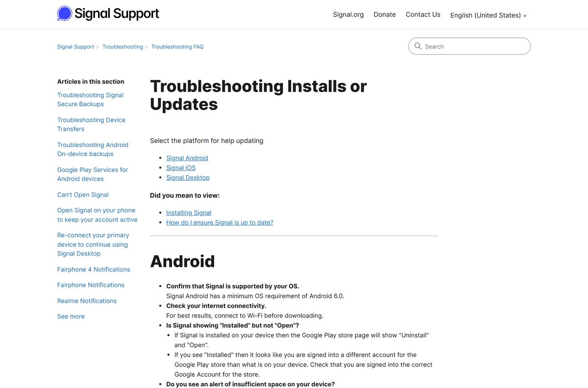Click the Android section heading

tap(182, 261)
